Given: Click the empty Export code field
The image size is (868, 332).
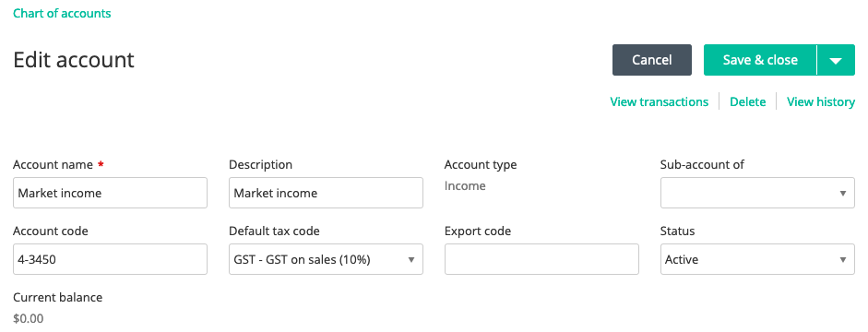Looking at the screenshot, I should pyautogui.click(x=541, y=259).
